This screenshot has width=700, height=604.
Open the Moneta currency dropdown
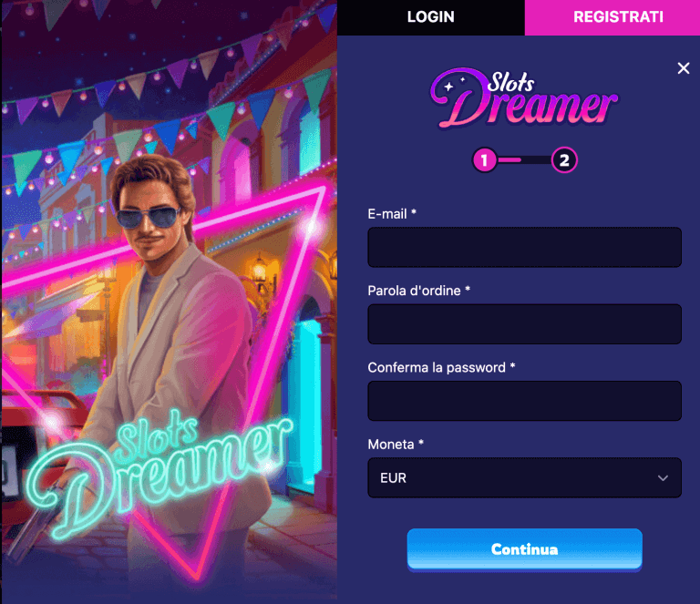coord(525,477)
